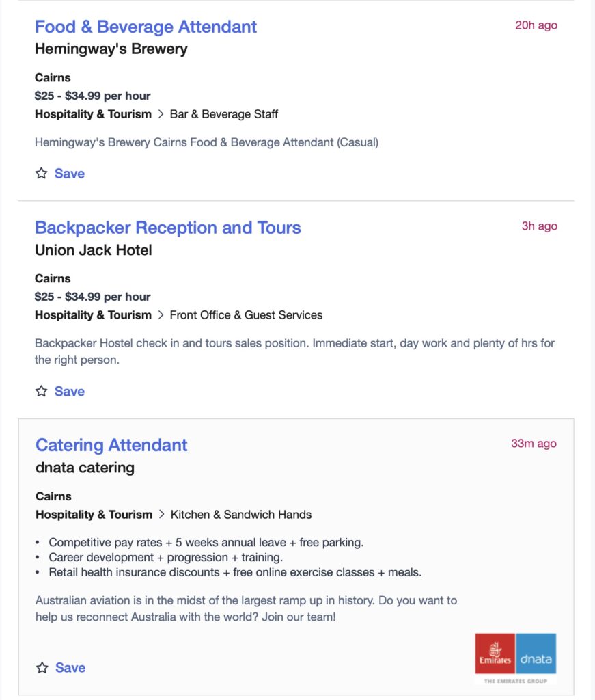Viewport: 595px width, 700px height.
Task: Open the Food & Beverage Attendant job title
Action: point(146,27)
